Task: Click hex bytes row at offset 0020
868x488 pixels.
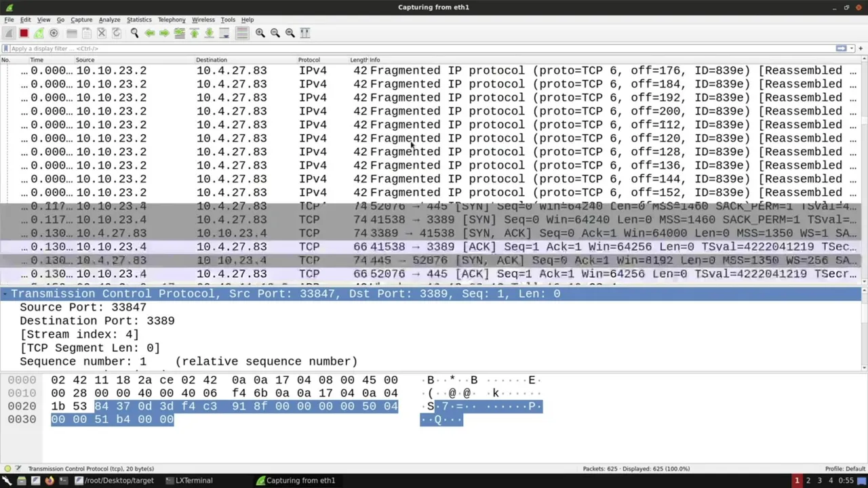Action: pyautogui.click(x=224, y=406)
